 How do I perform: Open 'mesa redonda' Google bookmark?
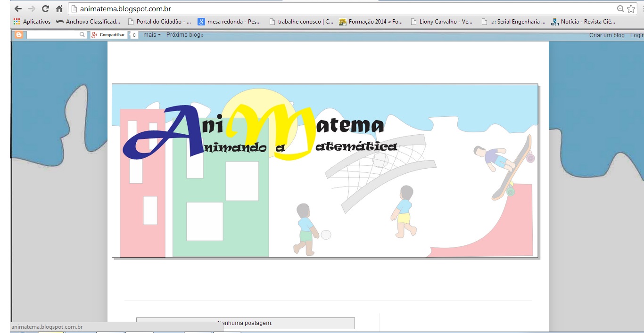coord(230,22)
